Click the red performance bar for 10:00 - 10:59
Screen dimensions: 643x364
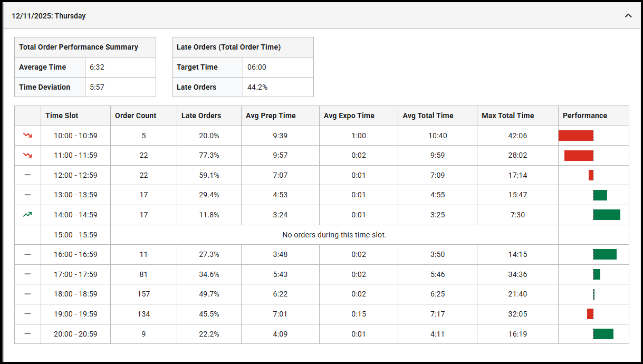pyautogui.click(x=575, y=136)
